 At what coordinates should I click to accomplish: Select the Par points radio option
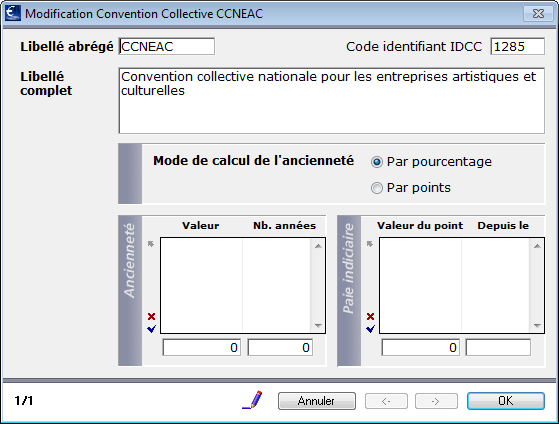377,188
